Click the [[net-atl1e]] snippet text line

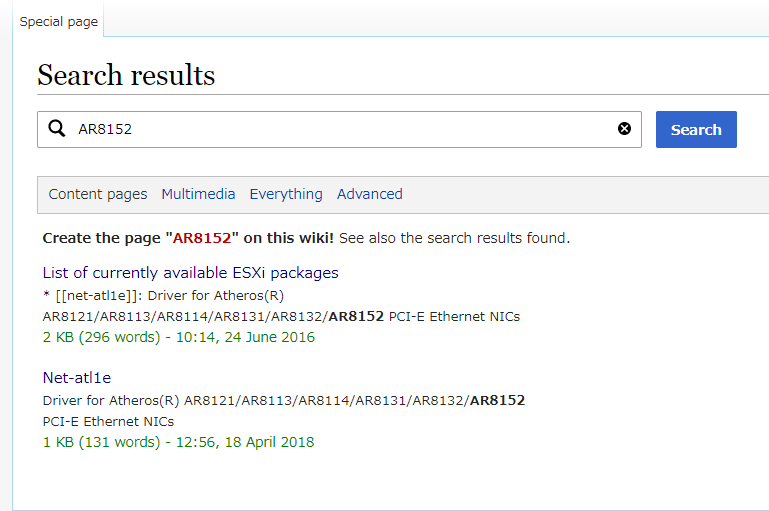(163, 296)
